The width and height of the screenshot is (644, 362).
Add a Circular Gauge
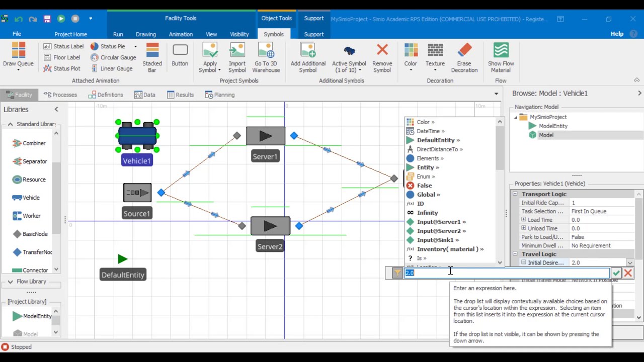[x=113, y=57]
